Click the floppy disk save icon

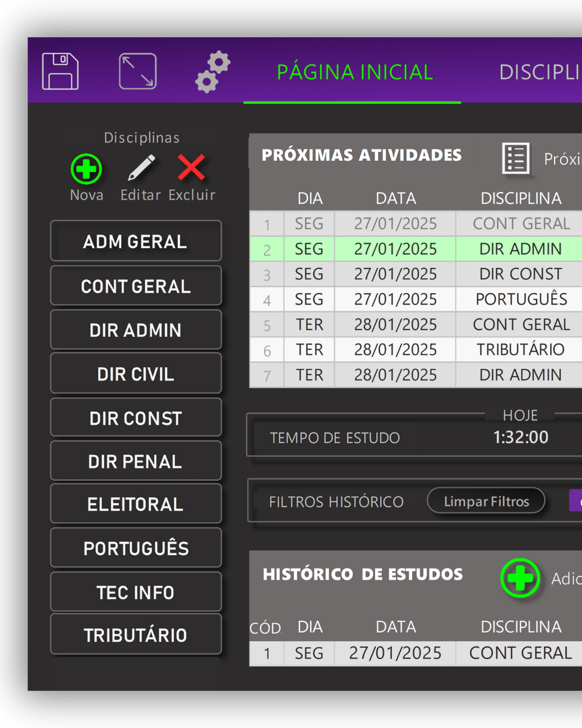point(60,71)
